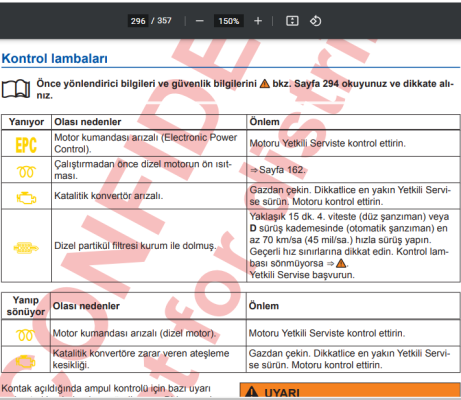Image resolution: width=461 pixels, height=400 pixels.
Task: Click the engine symbol beside ateşleme kesikliği row
Action: 25,361
